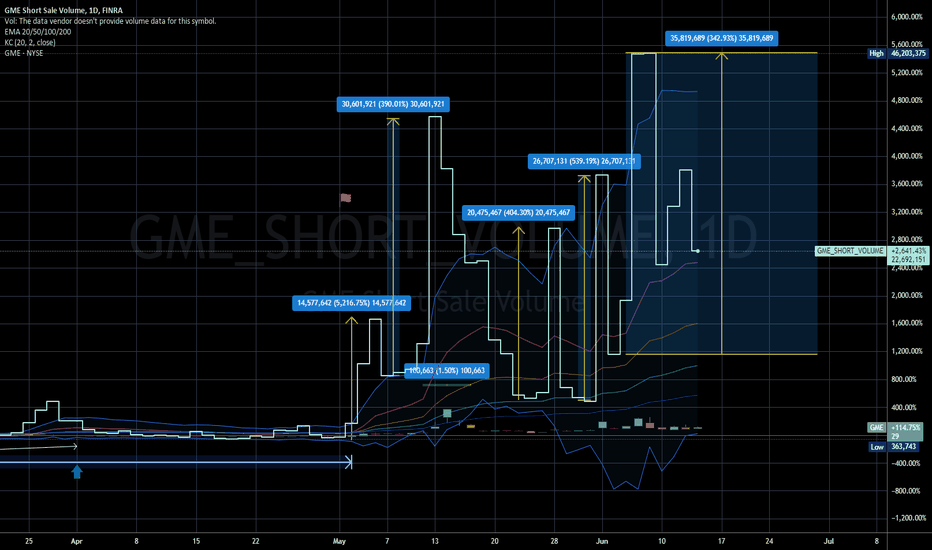Click the '-1,200.00%' price axis label
The height and width of the screenshot is (550, 932).
(x=909, y=518)
